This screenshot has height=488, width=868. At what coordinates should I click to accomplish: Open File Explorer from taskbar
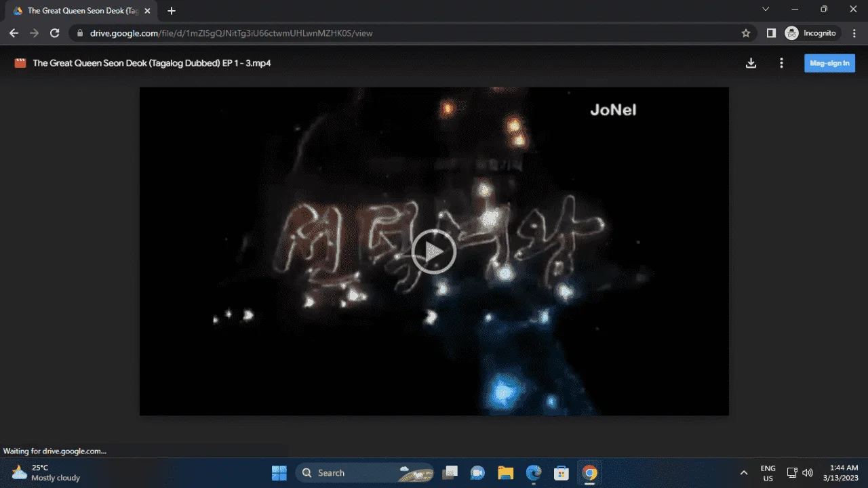tap(505, 472)
